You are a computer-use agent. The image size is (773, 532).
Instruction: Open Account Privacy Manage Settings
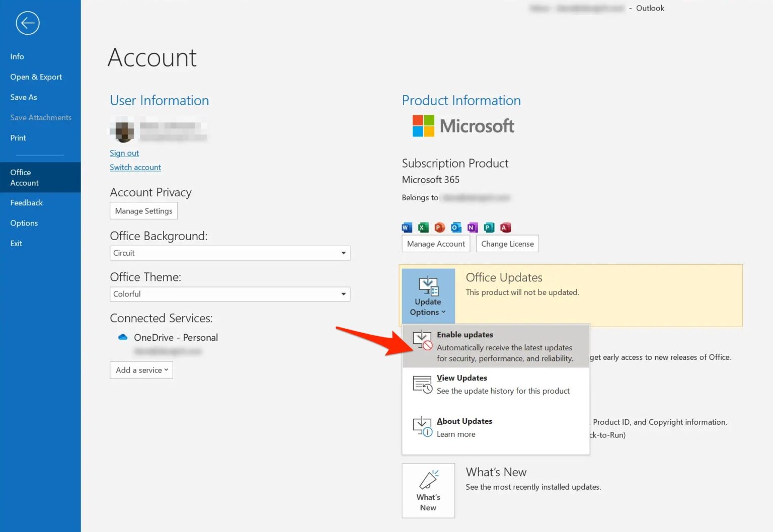click(x=143, y=210)
